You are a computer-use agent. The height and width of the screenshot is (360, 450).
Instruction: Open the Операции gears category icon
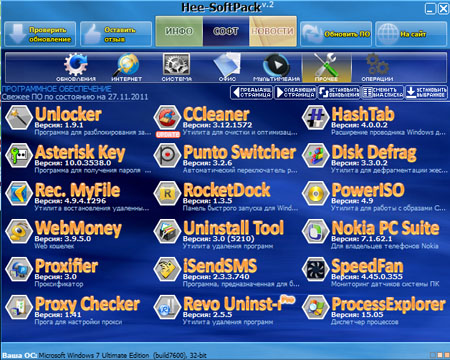pos(377,67)
